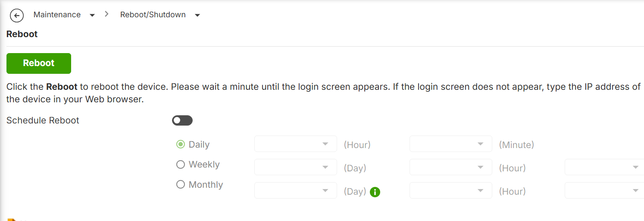Open the Monthly Hour dropdown

(x=451, y=190)
